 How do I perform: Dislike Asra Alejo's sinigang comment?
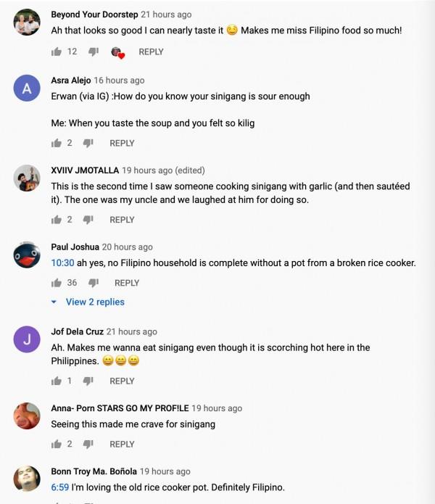(x=88, y=143)
